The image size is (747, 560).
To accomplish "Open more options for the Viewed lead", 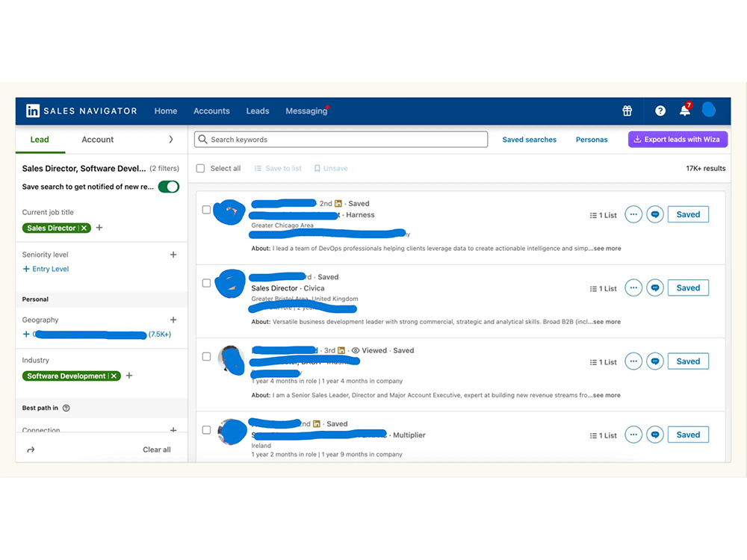I will pos(633,361).
